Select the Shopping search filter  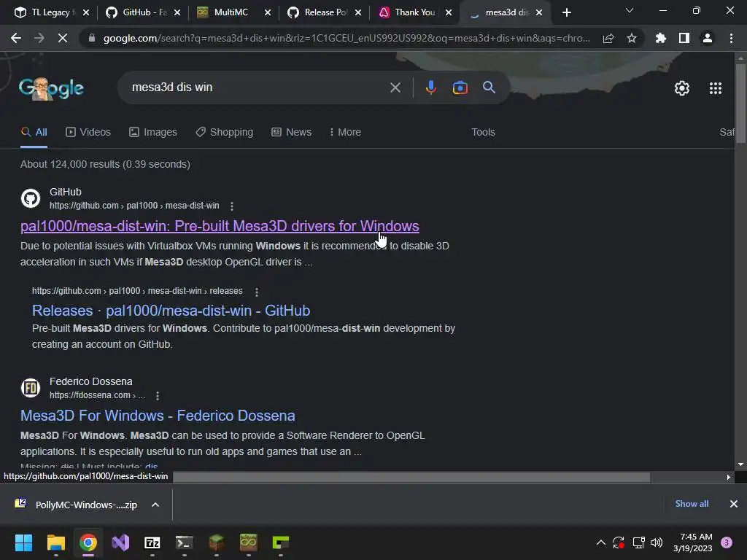click(225, 133)
